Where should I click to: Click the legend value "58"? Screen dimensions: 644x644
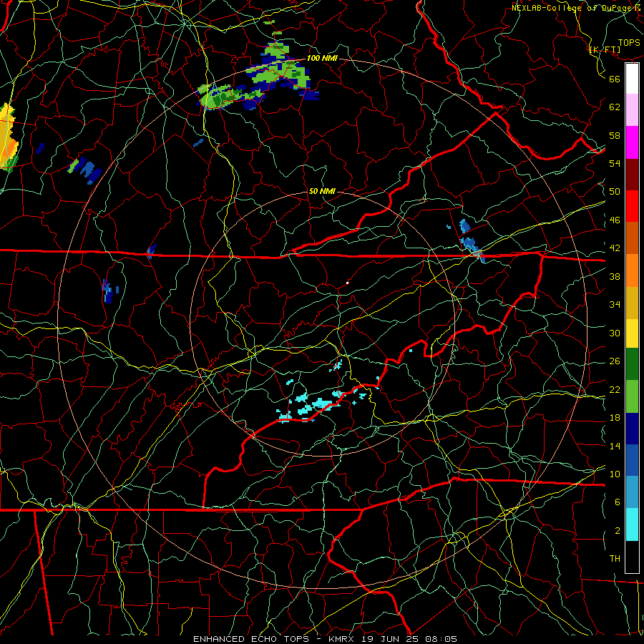(615, 135)
